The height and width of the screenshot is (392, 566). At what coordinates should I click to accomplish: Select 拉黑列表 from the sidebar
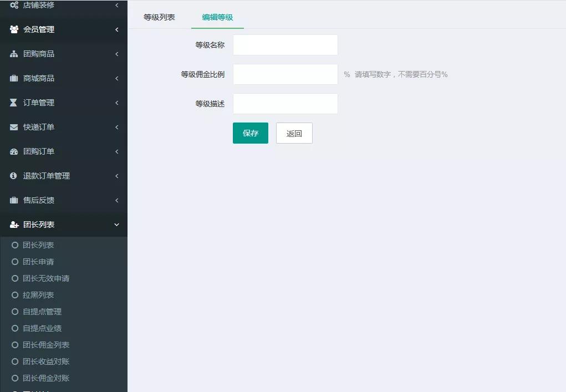[x=39, y=294]
